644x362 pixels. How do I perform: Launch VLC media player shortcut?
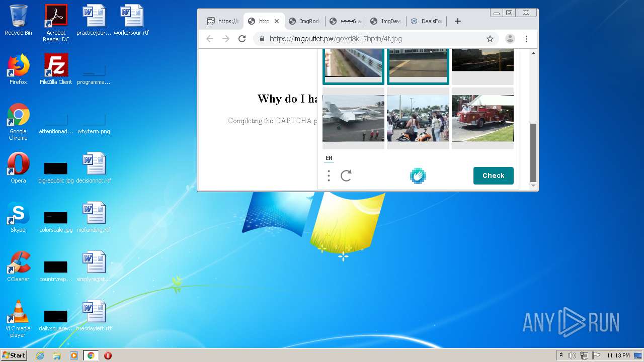click(x=18, y=319)
